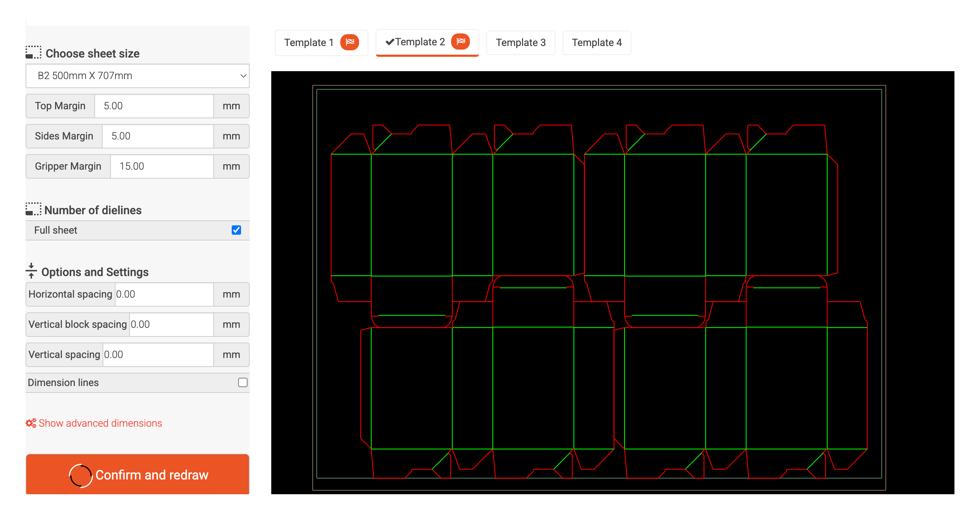The height and width of the screenshot is (514, 980).
Task: Click the Vertical block spacing label
Action: (x=78, y=324)
